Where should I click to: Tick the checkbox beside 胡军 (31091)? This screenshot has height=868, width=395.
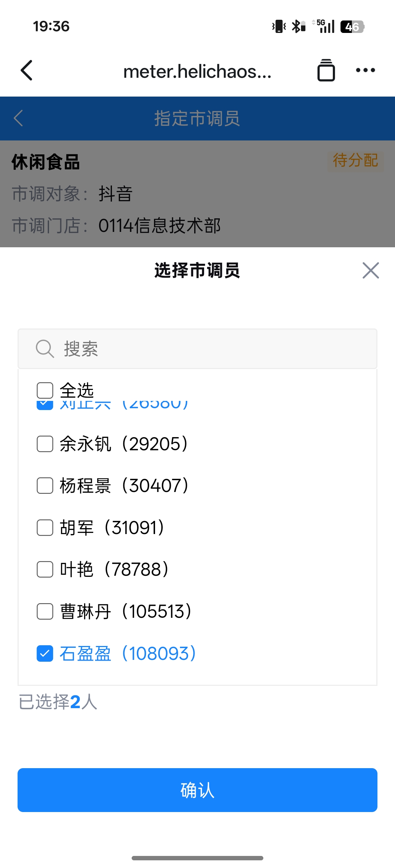(45, 528)
